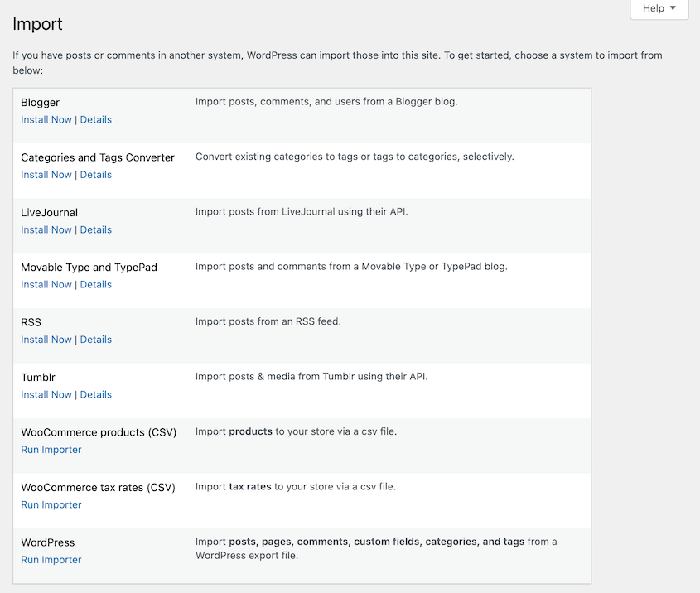
Task: Select the WooCommerce tax rates (CSV) title
Action: point(99,487)
